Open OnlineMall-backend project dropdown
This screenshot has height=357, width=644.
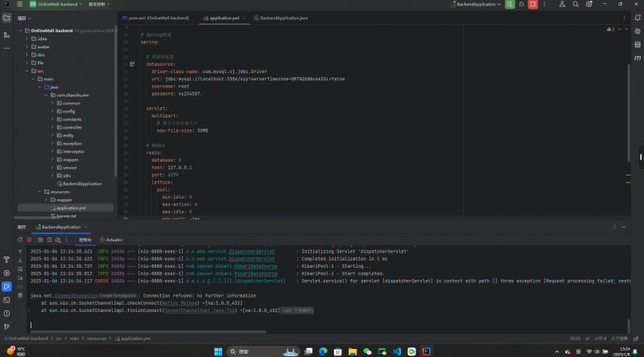[56, 4]
